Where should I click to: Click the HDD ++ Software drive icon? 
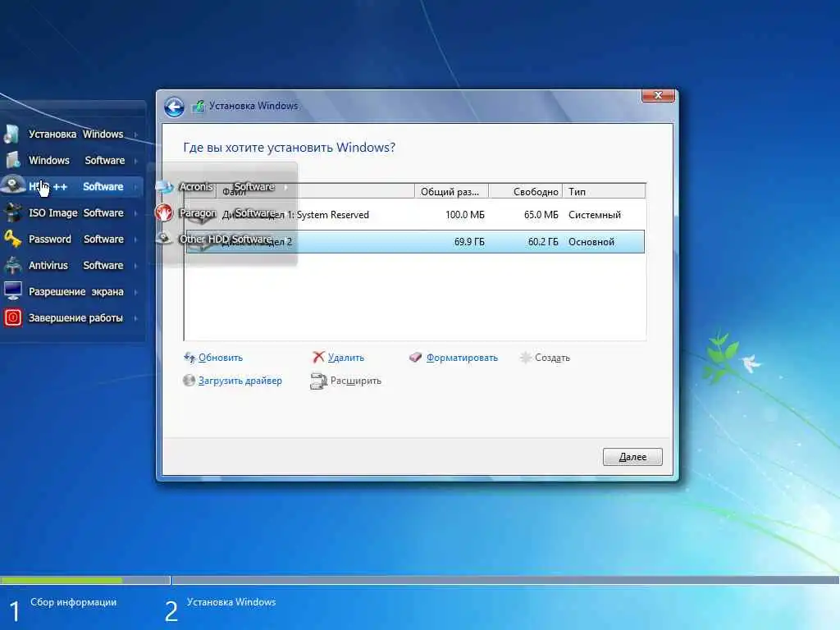coord(13,185)
